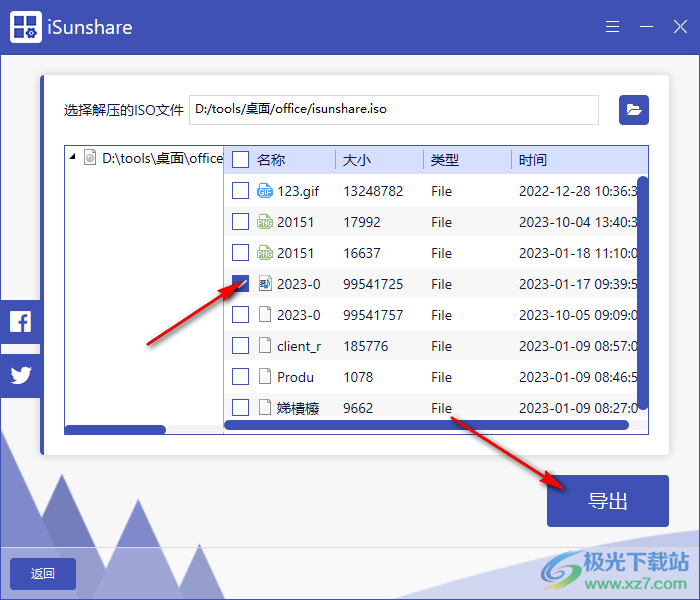Click disc icon in the tree node
The width and height of the screenshot is (700, 600).
[x=90, y=158]
